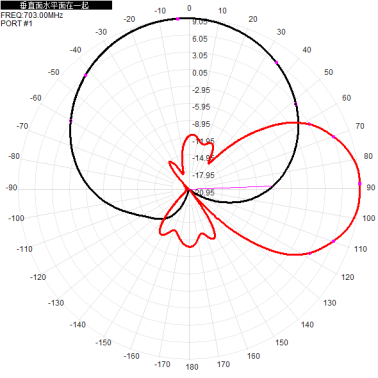Click the '0' angle label at top

point(189,8)
